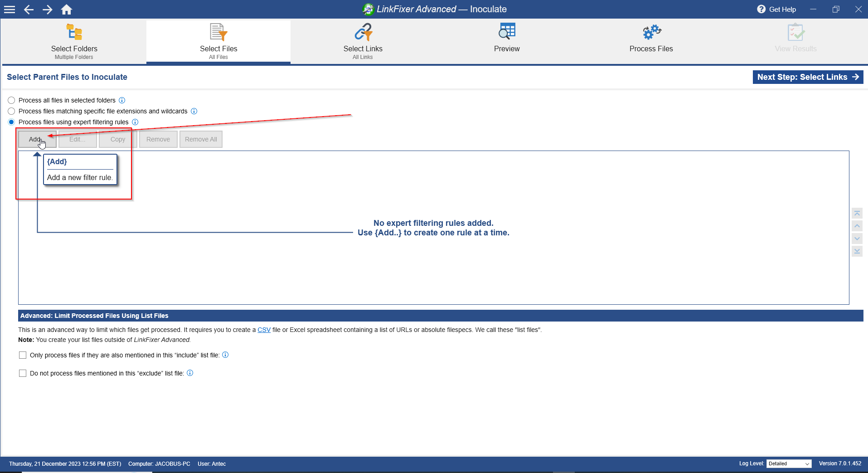Show info for exclude list file

[190, 373]
